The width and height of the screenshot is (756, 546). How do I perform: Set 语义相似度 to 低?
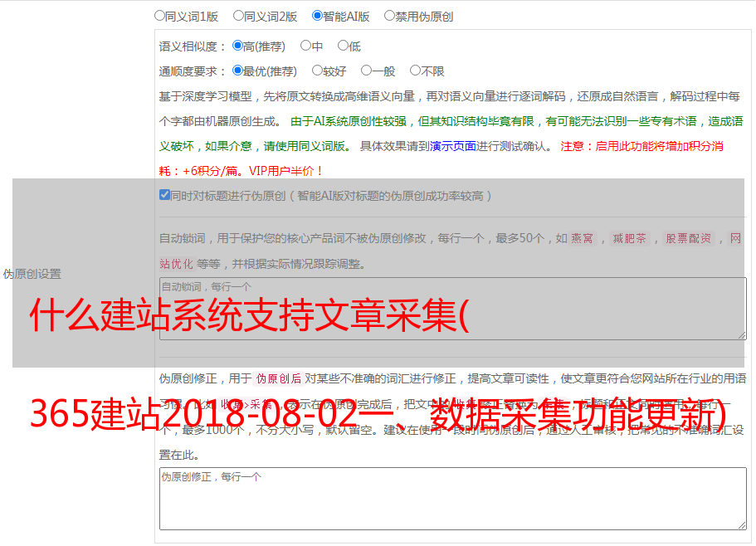point(343,46)
